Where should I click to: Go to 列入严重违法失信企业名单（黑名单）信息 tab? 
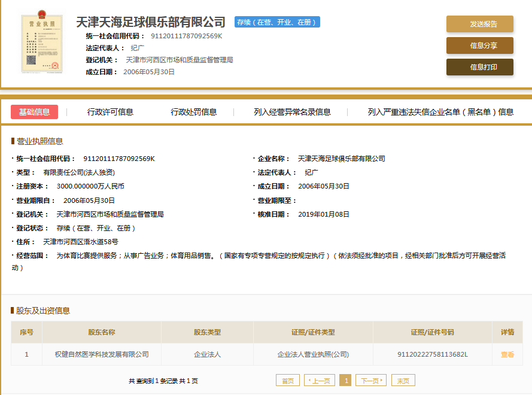[x=440, y=112]
